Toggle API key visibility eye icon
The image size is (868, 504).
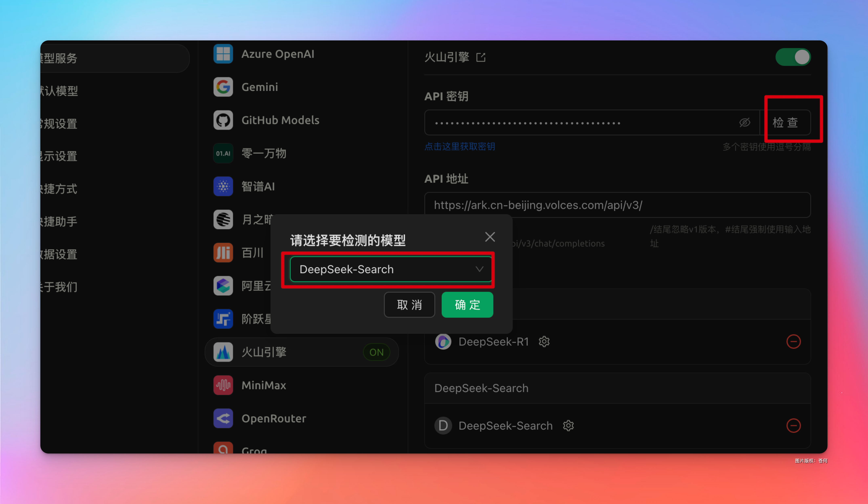(744, 122)
